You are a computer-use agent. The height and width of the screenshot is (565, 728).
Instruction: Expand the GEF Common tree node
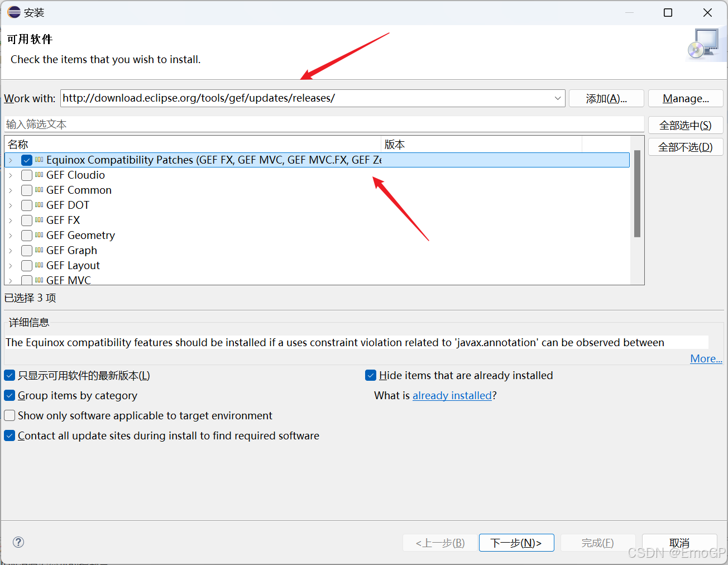point(11,190)
